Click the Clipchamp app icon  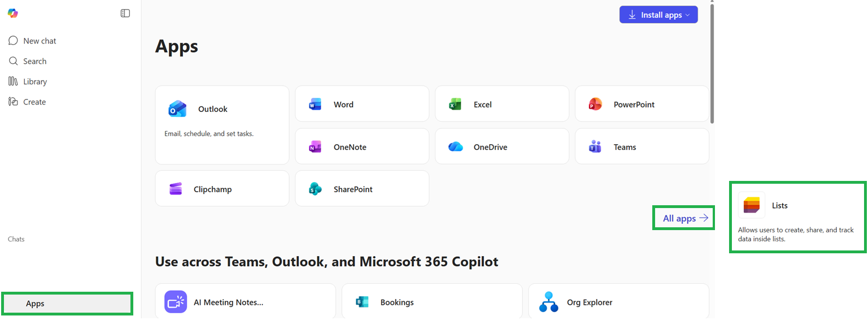[176, 189]
